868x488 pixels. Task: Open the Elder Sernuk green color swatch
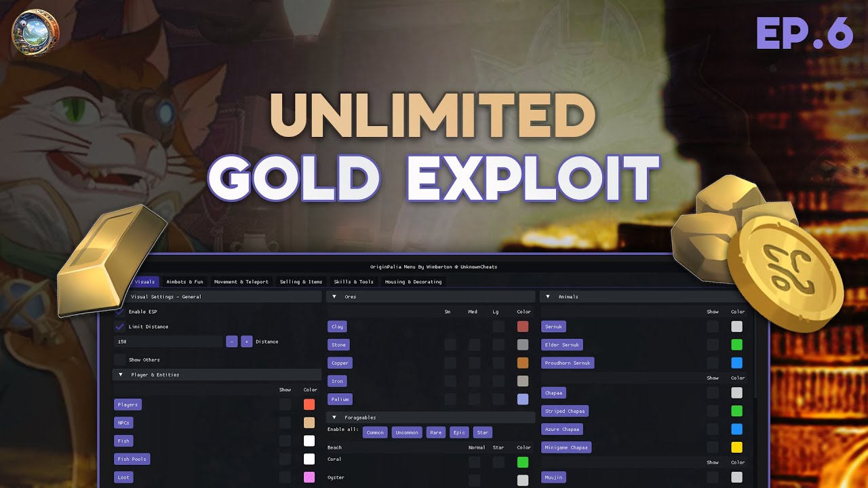(736, 345)
